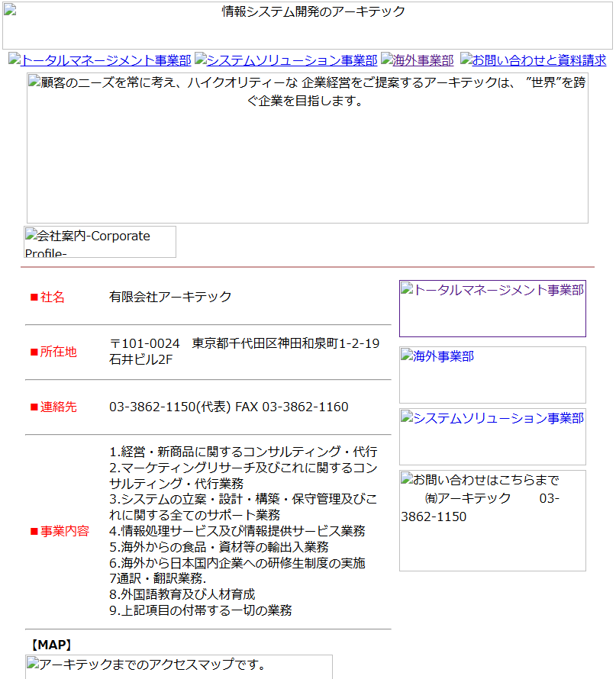This screenshot has height=679, width=616.
Task: Click the 連絡先 row label
Action: (53, 407)
